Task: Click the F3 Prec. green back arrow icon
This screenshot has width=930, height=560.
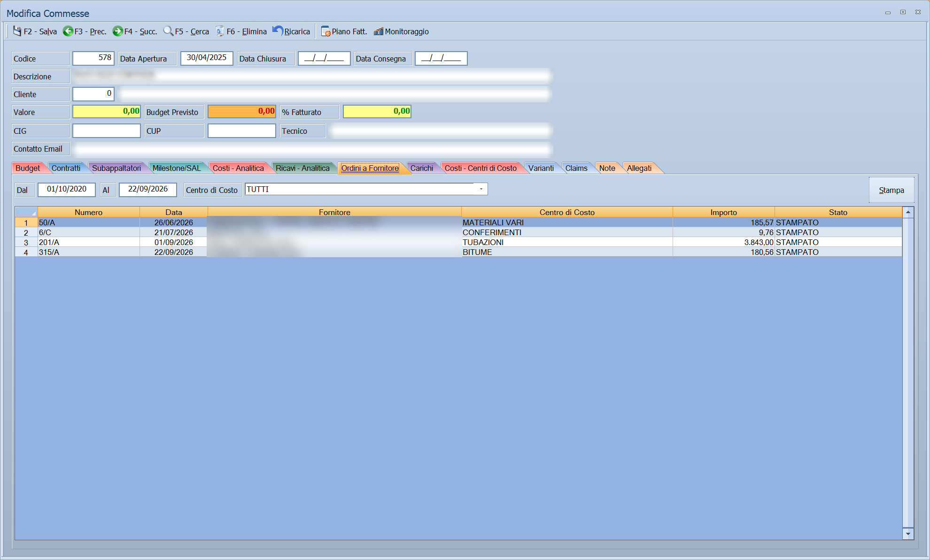Action: pos(68,31)
